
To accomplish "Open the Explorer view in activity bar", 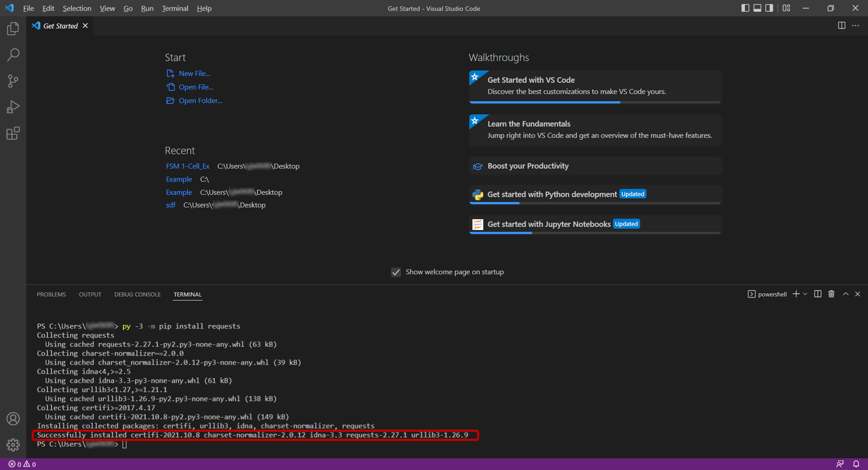I will tap(13, 29).
